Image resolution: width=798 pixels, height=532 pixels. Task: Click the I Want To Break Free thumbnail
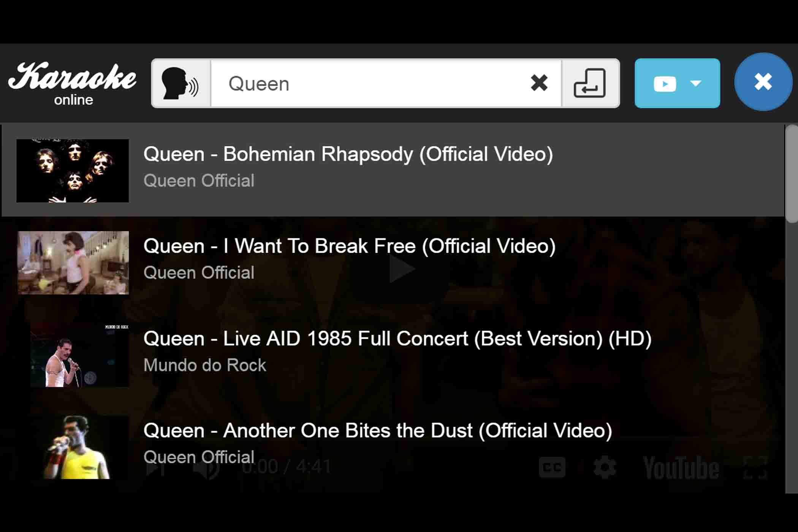[73, 263]
